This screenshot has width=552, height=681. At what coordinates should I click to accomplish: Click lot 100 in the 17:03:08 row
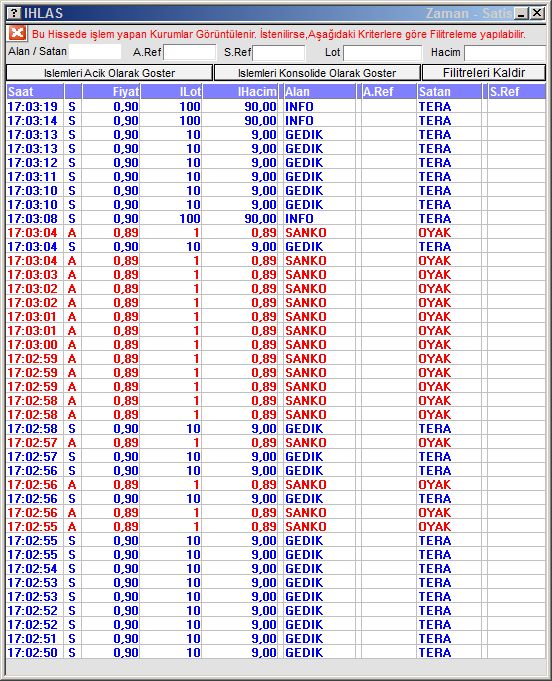click(190, 219)
